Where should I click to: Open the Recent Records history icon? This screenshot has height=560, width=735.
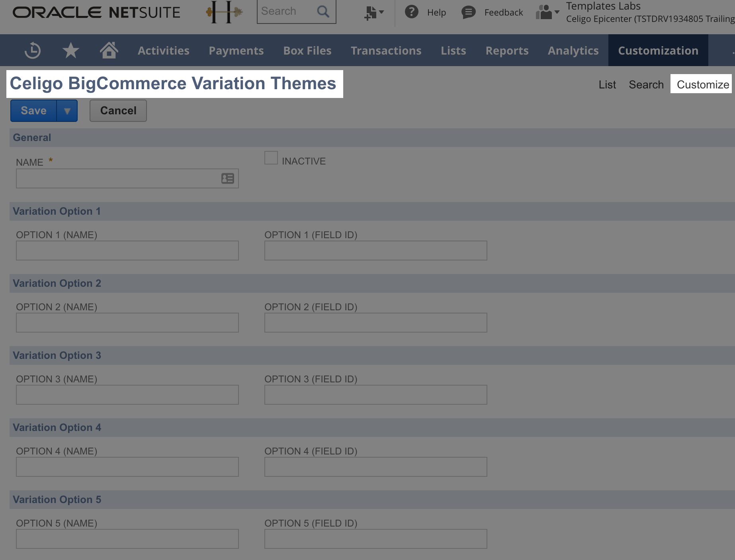33,51
